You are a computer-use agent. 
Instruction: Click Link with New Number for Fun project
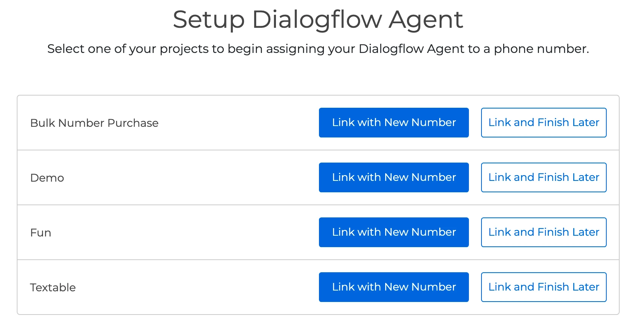click(394, 232)
